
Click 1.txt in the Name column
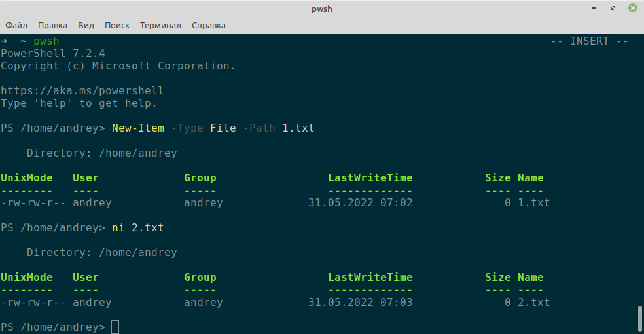(533, 203)
